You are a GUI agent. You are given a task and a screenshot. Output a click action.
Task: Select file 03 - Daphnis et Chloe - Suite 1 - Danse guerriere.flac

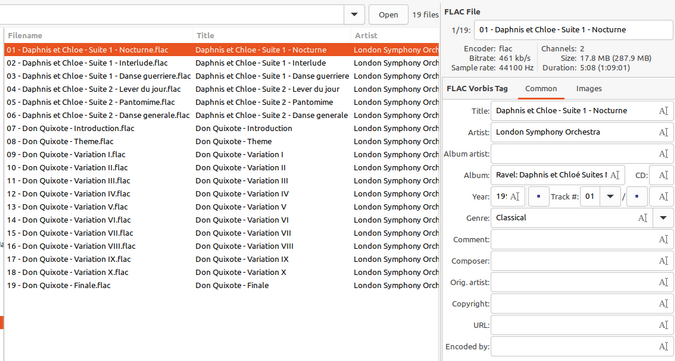pos(221,76)
